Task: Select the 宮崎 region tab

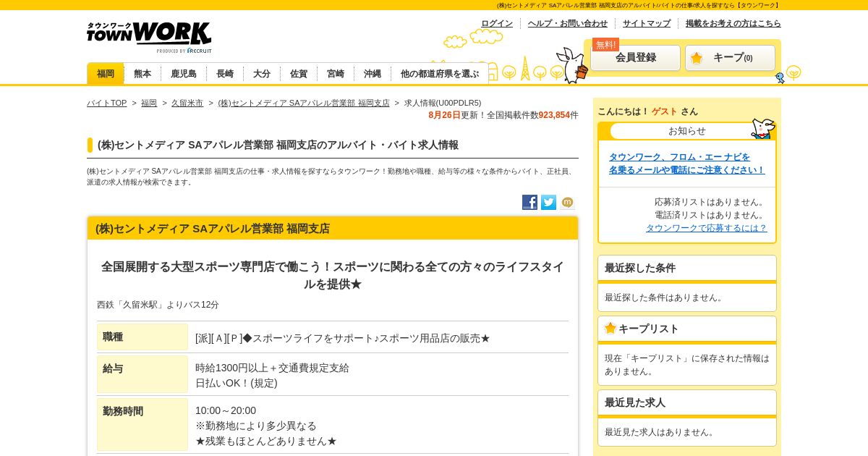Action: [x=336, y=74]
